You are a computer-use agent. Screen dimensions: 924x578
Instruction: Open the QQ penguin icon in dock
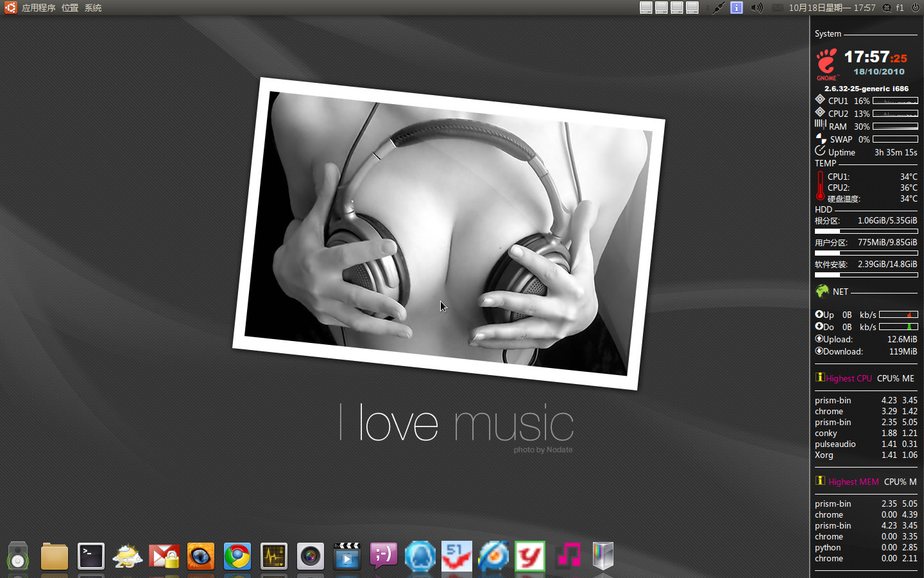(420, 556)
